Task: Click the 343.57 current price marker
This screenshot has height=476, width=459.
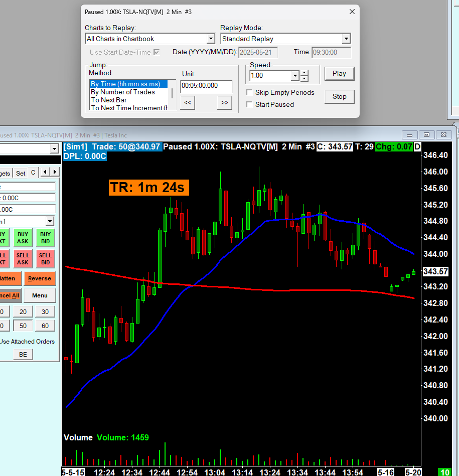Action: (x=435, y=271)
